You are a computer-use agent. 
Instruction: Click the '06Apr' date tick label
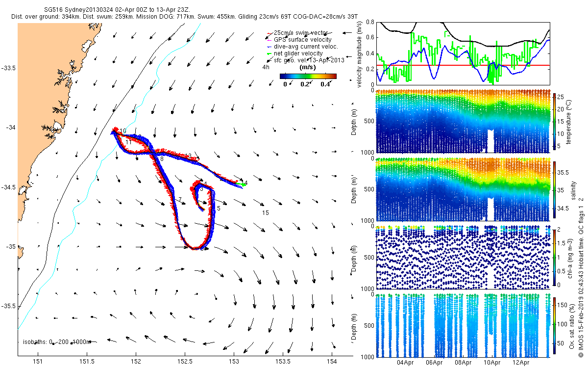pos(434,363)
